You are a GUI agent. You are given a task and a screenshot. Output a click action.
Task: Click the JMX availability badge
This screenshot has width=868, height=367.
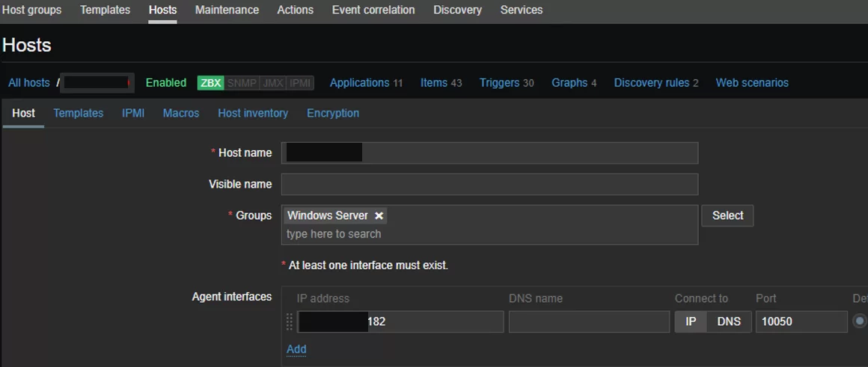(273, 83)
